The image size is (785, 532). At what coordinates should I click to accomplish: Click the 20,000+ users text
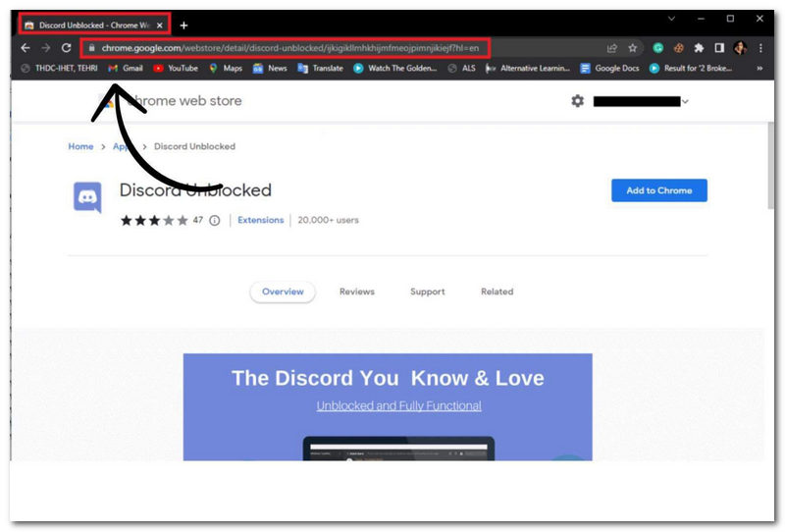[328, 220]
